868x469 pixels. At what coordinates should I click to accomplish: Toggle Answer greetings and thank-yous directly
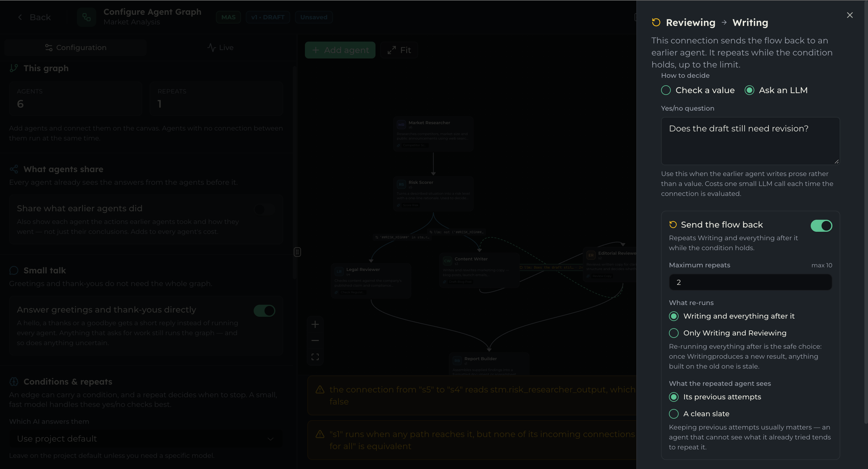point(264,310)
